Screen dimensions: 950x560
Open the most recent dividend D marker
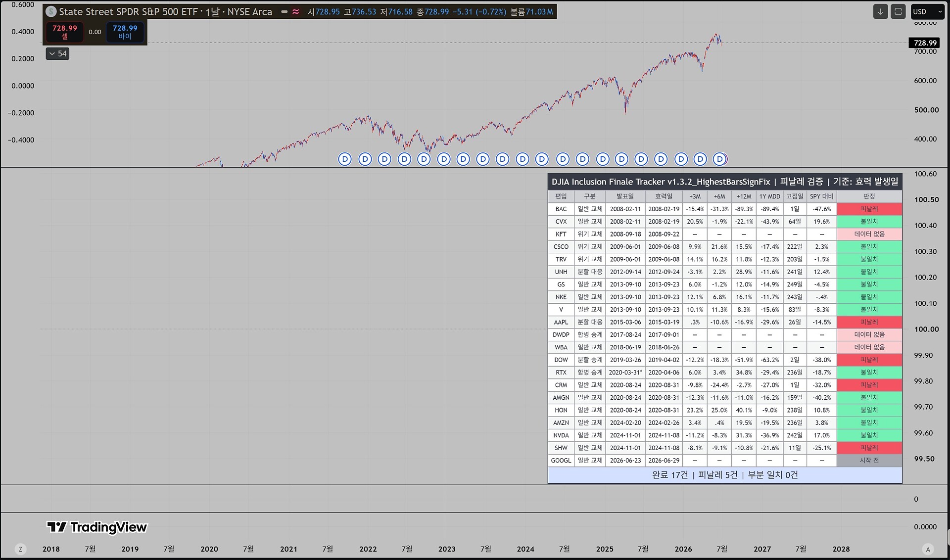720,159
